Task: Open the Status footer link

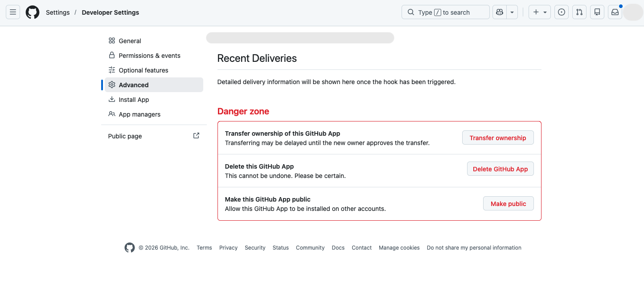Action: [x=281, y=248]
